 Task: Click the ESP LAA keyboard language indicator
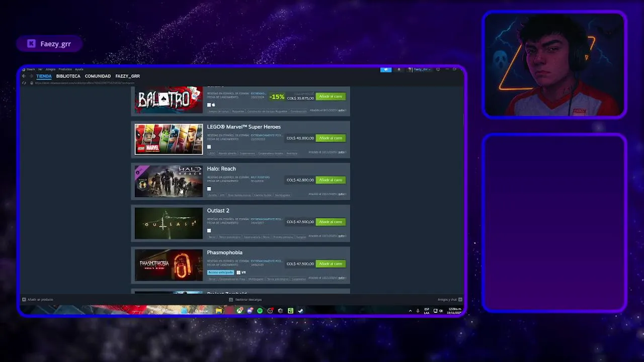pos(427,311)
